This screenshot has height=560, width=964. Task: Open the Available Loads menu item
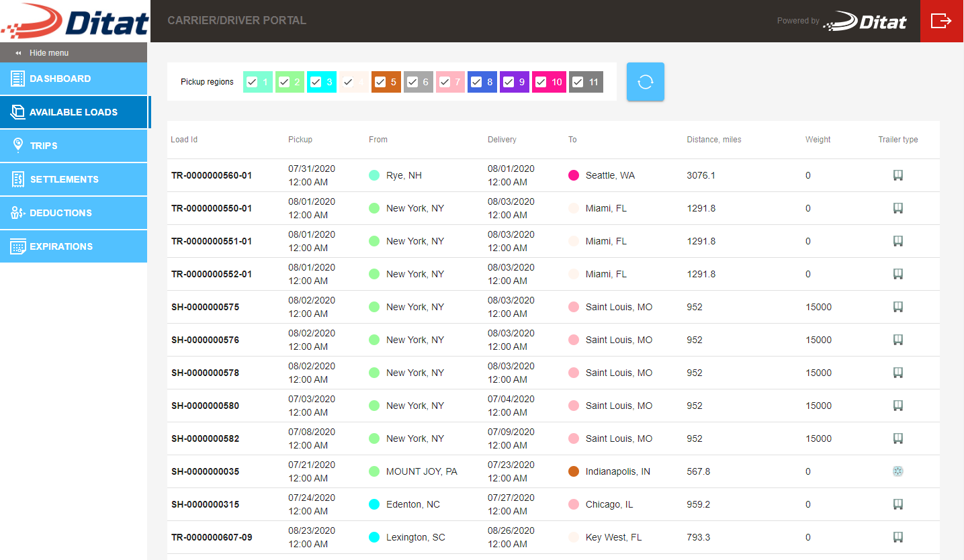[x=73, y=112]
